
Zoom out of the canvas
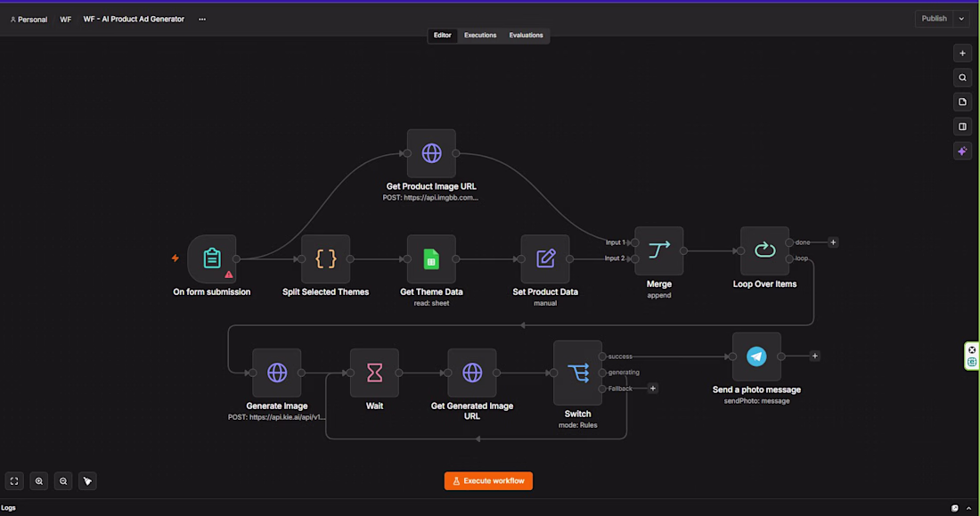63,481
